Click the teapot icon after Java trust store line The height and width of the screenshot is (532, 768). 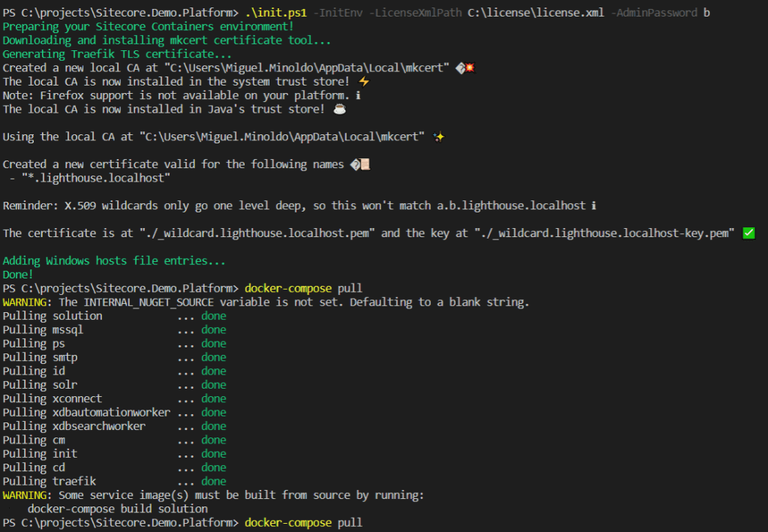point(339,109)
